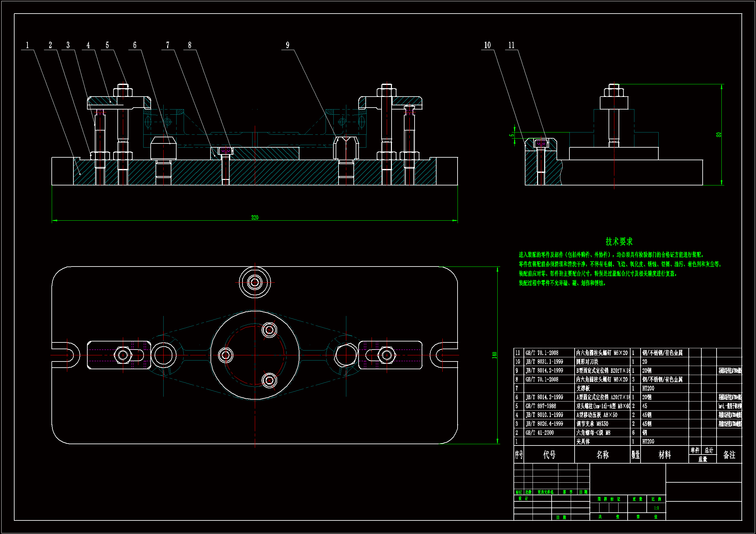
Task: Click the 圆形对刀块 cell in parts list
Action: coord(587,361)
